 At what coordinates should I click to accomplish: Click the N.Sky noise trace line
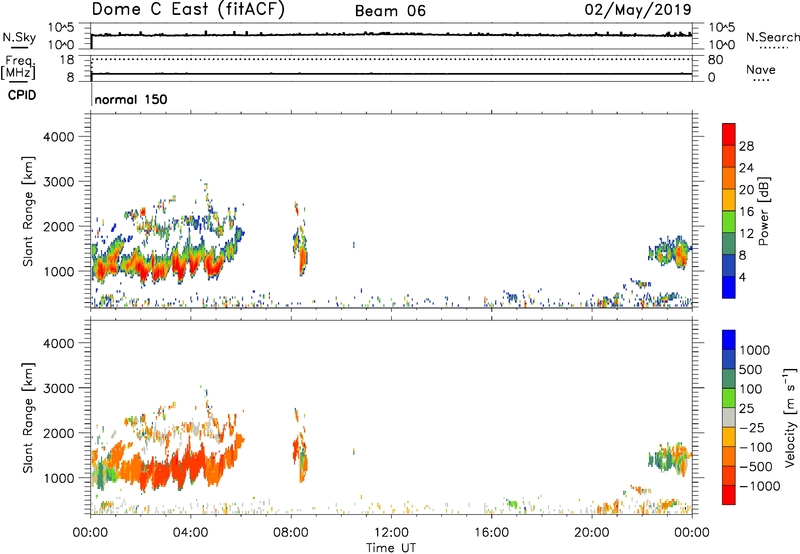tap(391, 34)
